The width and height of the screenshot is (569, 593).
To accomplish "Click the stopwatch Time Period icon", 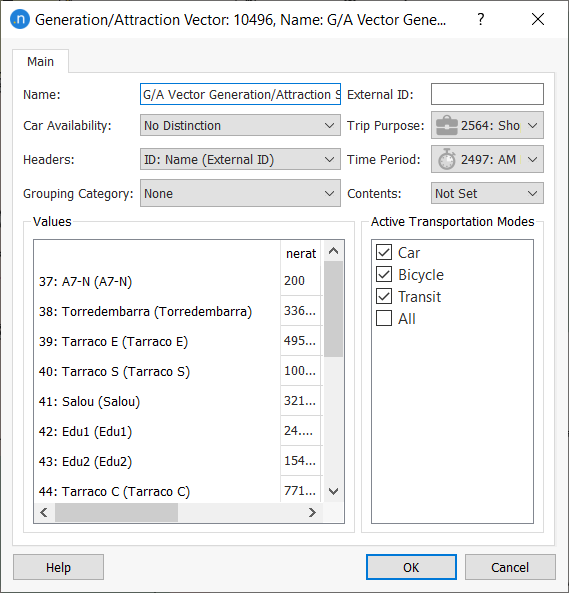I will (447, 159).
